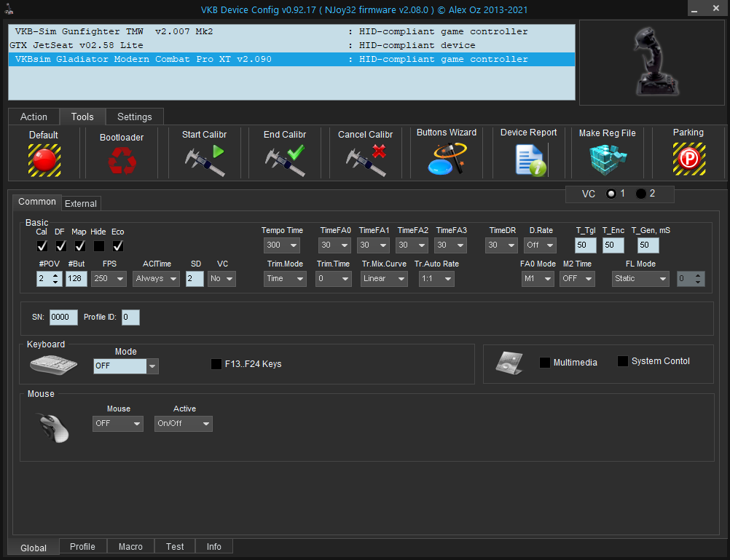Click the joystick device image

[x=656, y=61]
